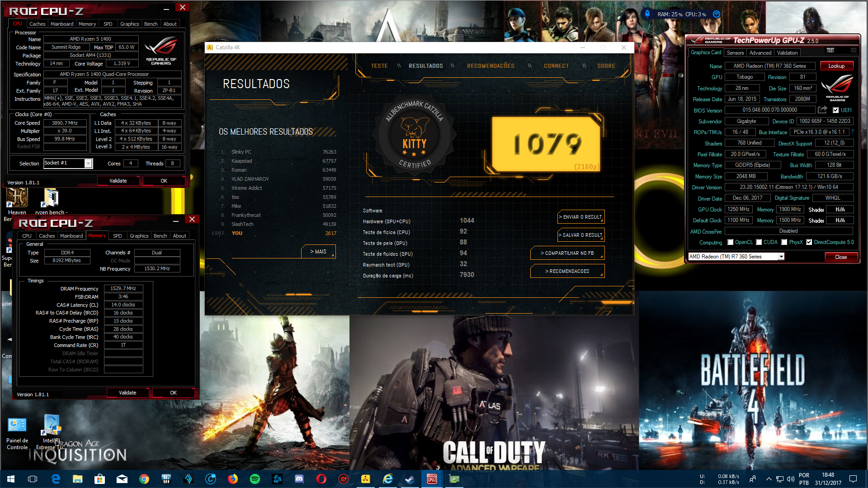Click the BIOS export share icon in GPU-Z
This screenshot has height=488, width=868.
coord(822,110)
